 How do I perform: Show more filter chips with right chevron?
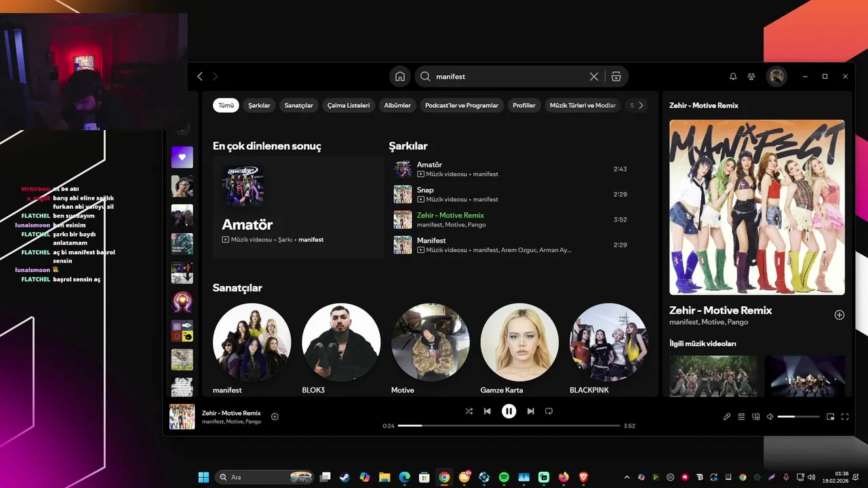pos(641,105)
